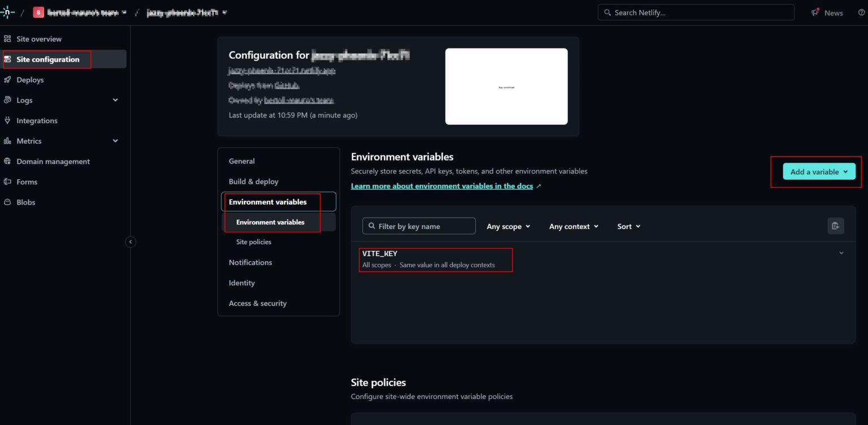
Task: Click the Deploys rocket icon
Action: [7, 80]
